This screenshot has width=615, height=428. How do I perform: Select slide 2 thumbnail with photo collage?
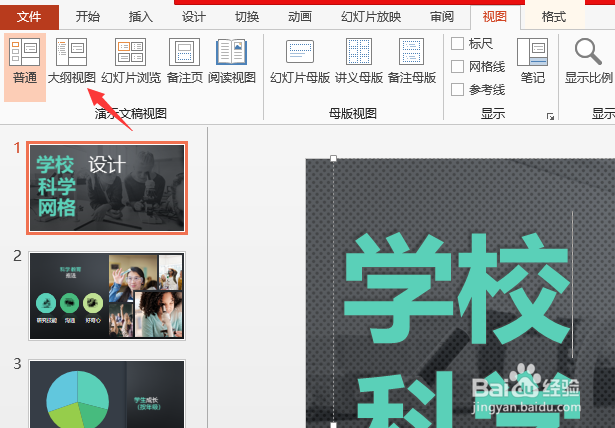[107, 296]
